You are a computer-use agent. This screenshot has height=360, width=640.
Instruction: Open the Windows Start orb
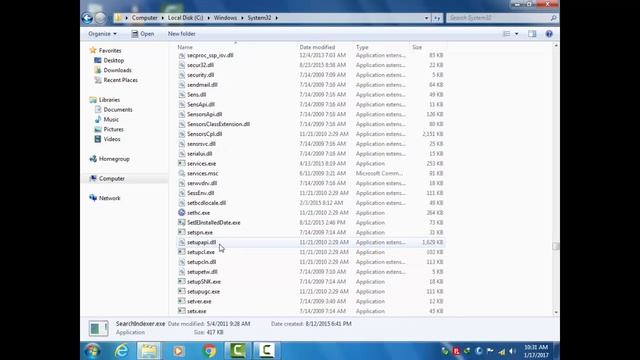(x=93, y=351)
